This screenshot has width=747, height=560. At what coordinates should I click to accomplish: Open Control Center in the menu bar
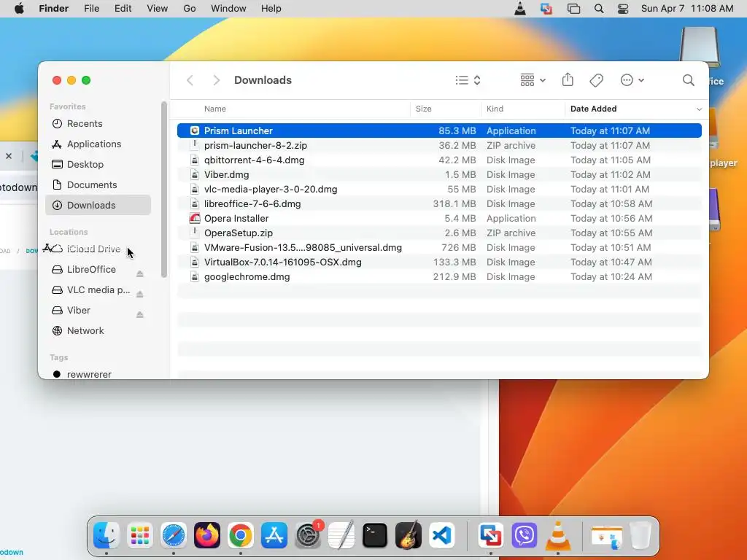pos(623,9)
